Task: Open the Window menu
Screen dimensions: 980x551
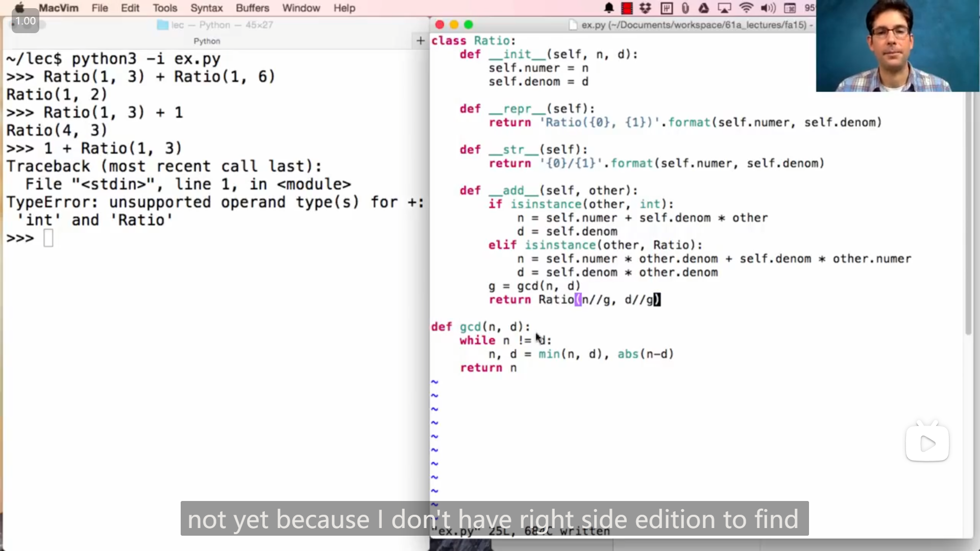Action: 301,8
